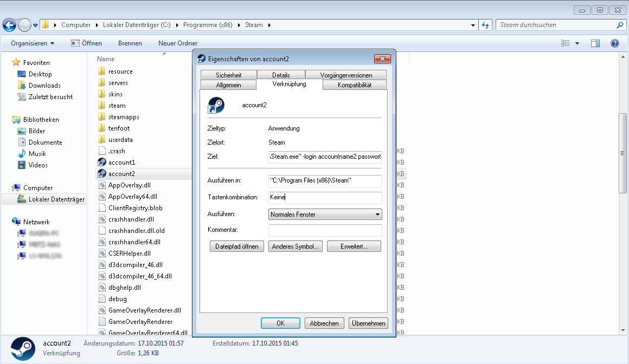Image resolution: width=629 pixels, height=364 pixels.
Task: Click the Back navigation arrow
Action: (x=10, y=25)
